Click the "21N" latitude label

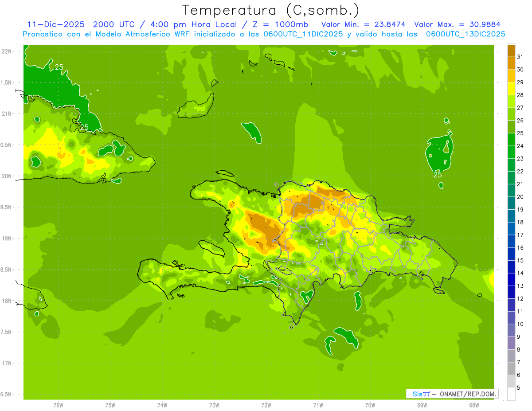(7, 114)
